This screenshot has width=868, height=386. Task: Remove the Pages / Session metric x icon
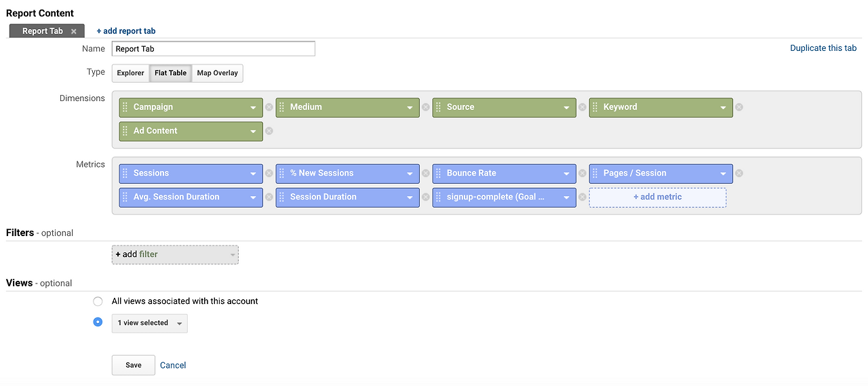click(739, 174)
